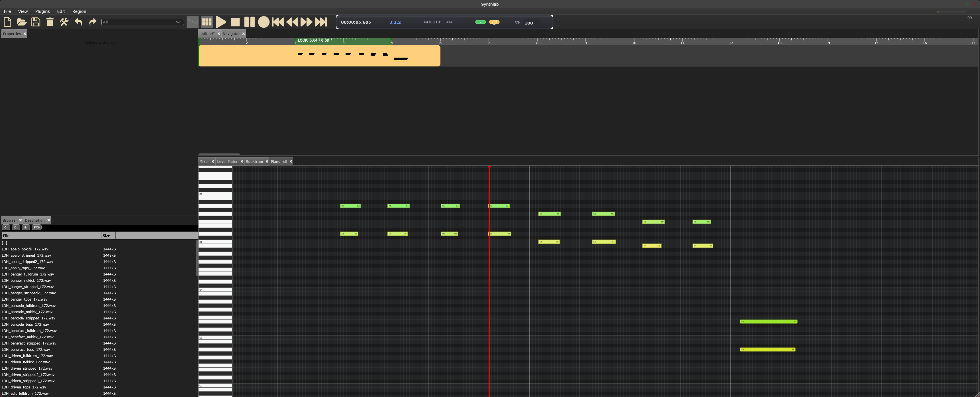Toggle the green loop indicator
980x397 pixels.
tap(481, 22)
